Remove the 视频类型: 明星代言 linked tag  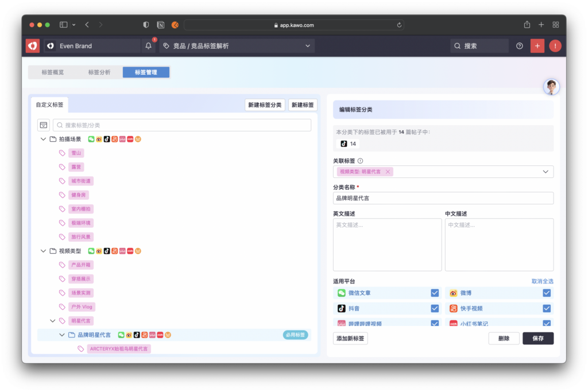(x=388, y=172)
